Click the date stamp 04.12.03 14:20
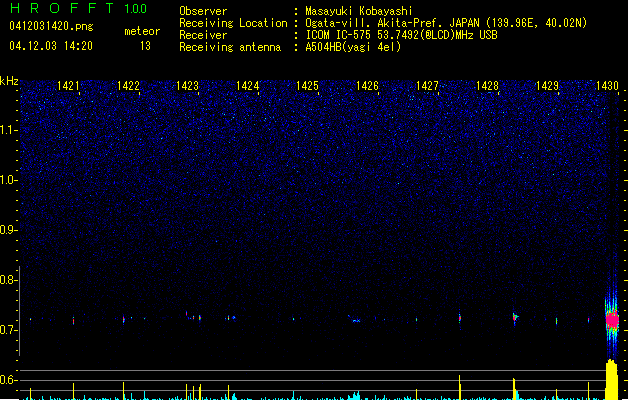 coord(51,46)
